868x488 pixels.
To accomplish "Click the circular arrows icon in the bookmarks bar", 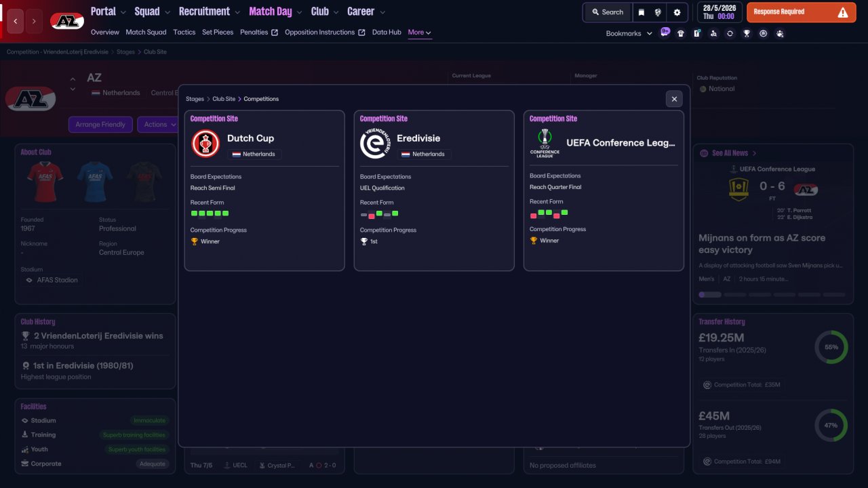I will point(730,33).
